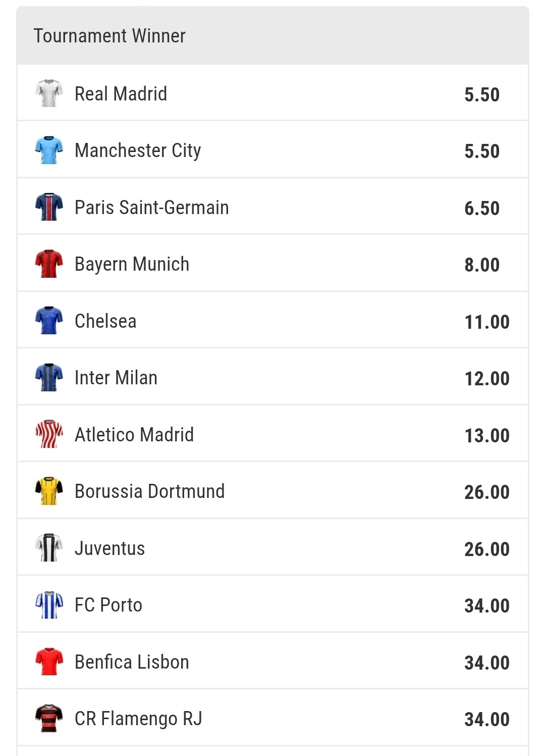Image resolution: width=545 pixels, height=756 pixels.
Task: Click the Bayern Munich red jersey icon
Action: pos(49,264)
